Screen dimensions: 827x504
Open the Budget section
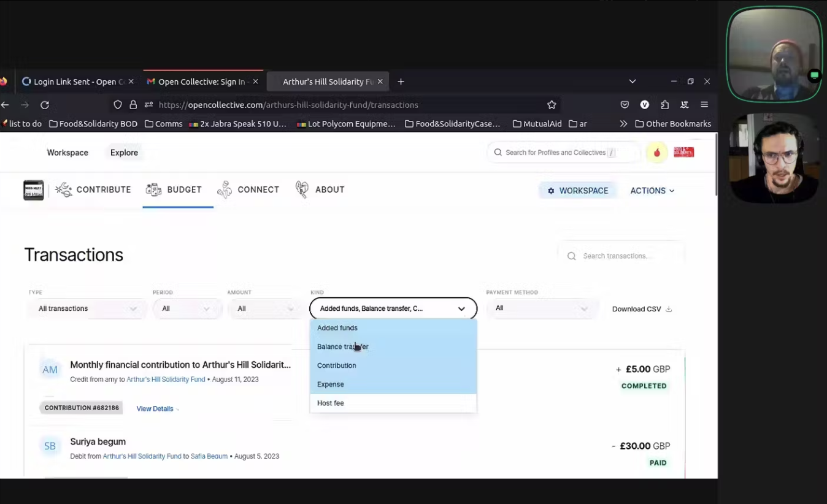point(174,190)
